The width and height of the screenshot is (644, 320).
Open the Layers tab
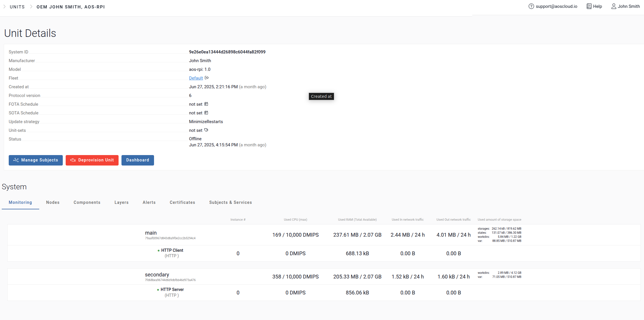click(x=121, y=202)
